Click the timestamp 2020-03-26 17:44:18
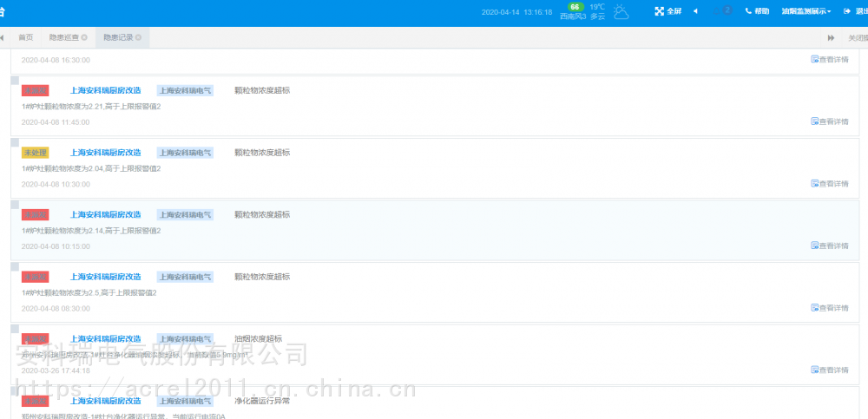 [56, 370]
